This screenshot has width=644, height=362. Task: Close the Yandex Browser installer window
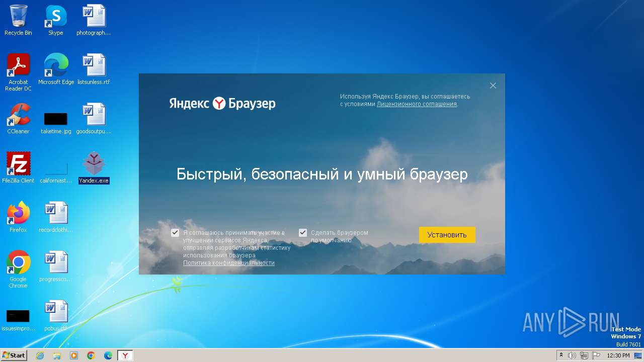493,85
